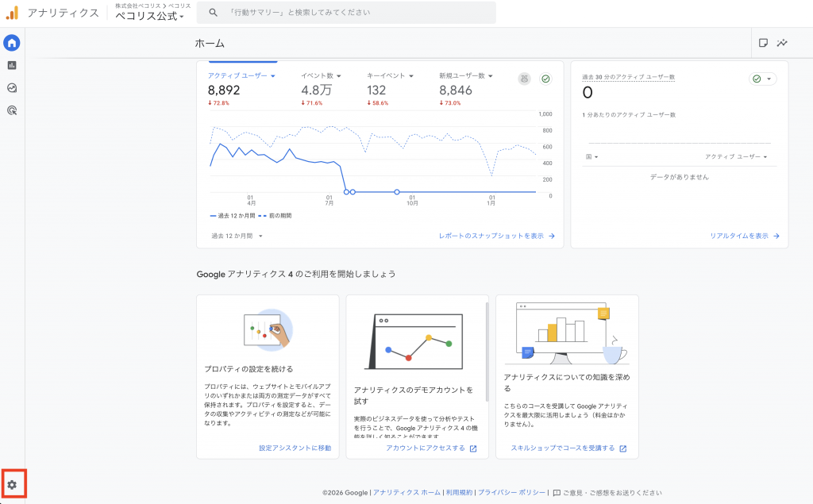
Task: Expand the realtime card checkmark dropdown
Action: pyautogui.click(x=763, y=79)
